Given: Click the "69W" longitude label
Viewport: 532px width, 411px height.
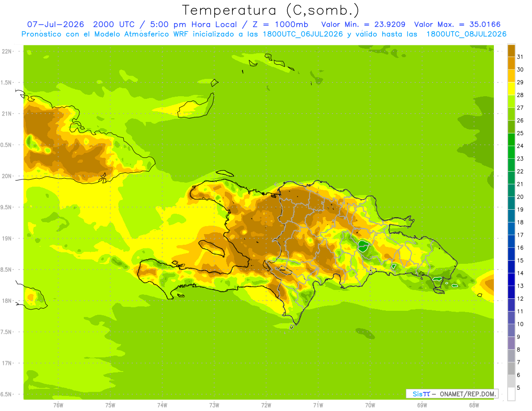Looking at the screenshot, I should tap(422, 405).
